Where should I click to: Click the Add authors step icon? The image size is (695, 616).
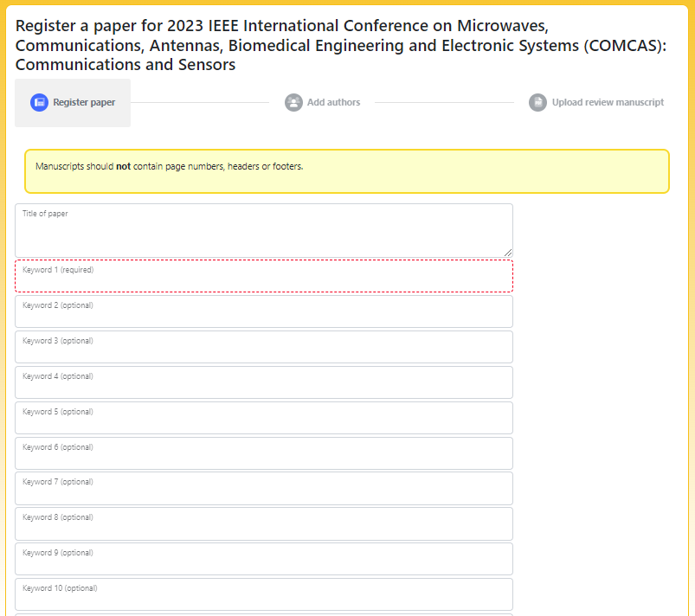click(x=293, y=102)
